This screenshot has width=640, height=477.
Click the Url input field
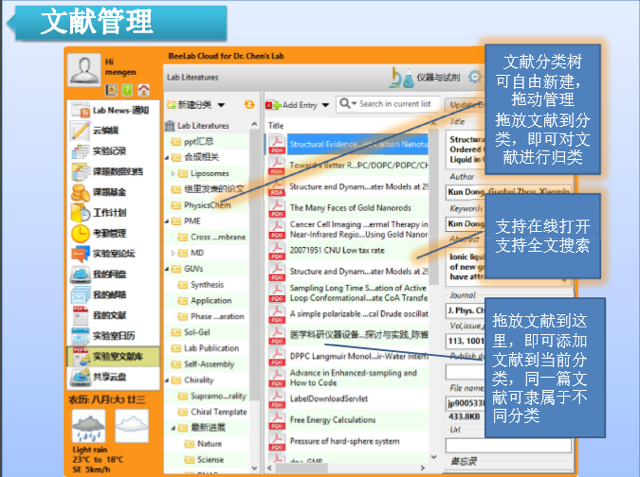pyautogui.click(x=508, y=445)
